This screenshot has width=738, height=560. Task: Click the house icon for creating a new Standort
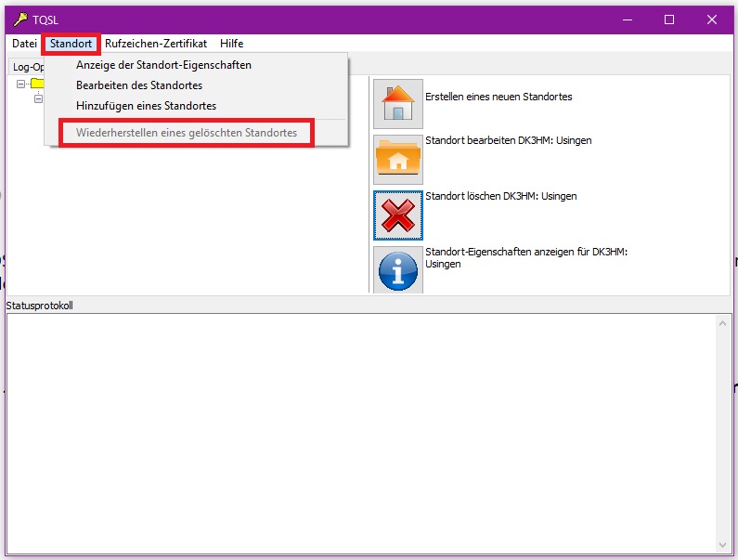(x=397, y=104)
